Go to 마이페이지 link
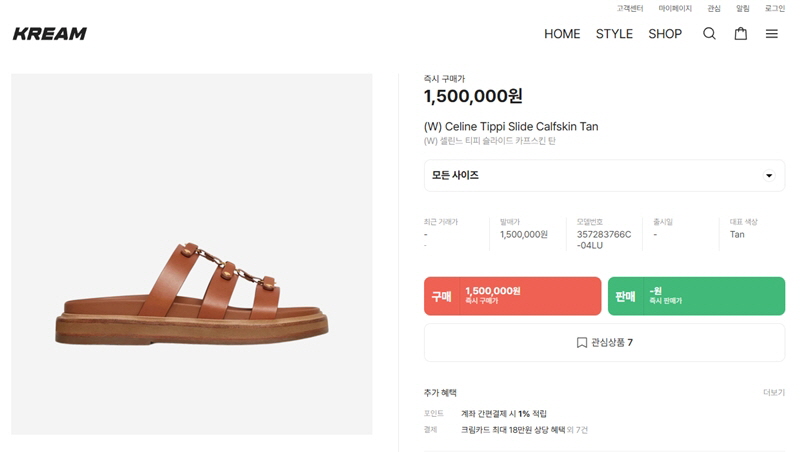Image resolution: width=800 pixels, height=452 pixels. (x=675, y=8)
